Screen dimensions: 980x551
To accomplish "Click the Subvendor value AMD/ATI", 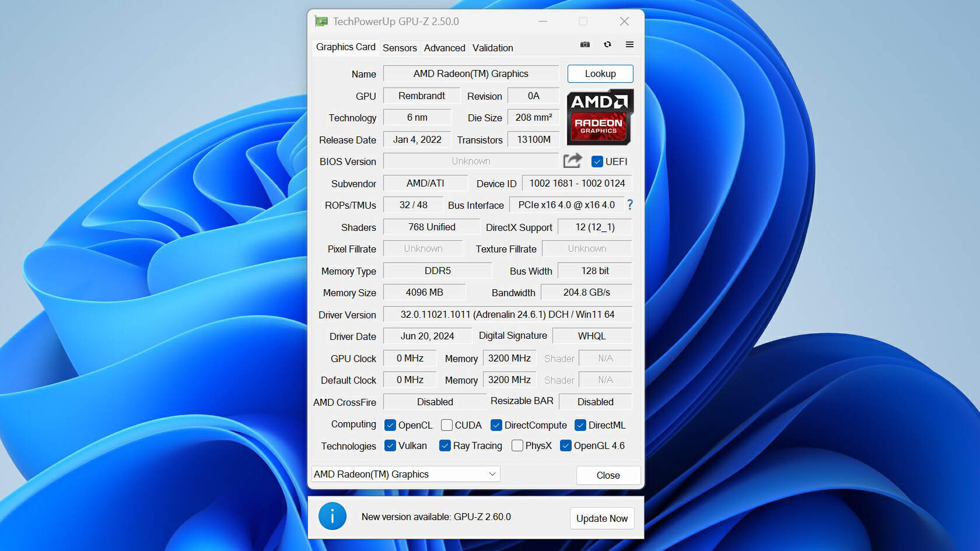I will [425, 183].
